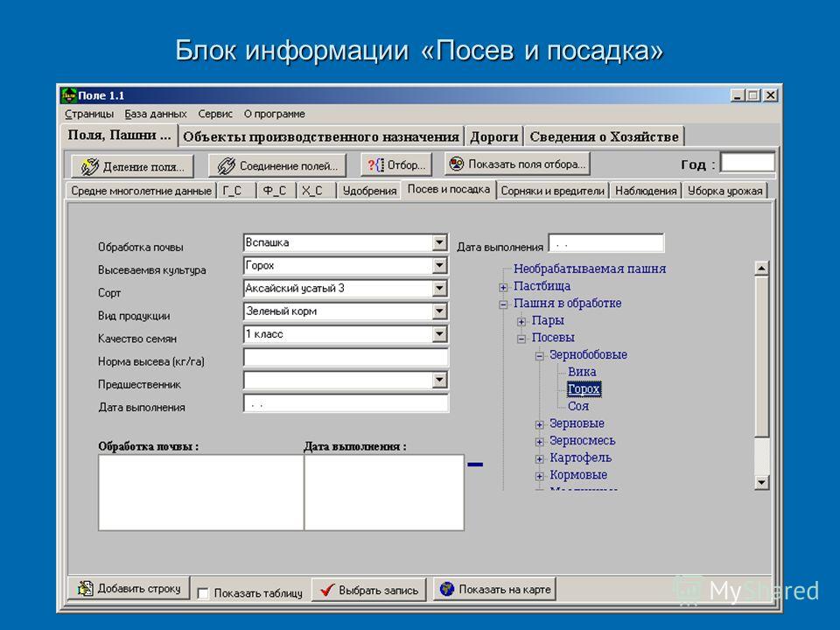
Task: Click the Выбрать запись button
Action: [x=368, y=590]
